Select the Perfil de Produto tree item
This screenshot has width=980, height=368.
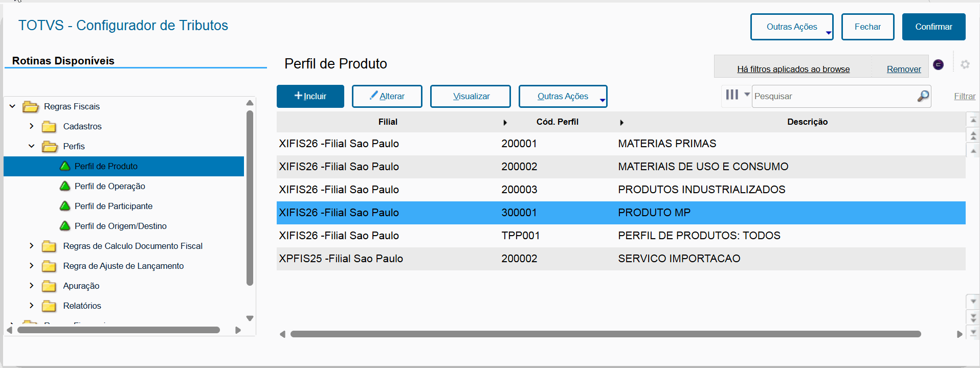click(x=106, y=166)
